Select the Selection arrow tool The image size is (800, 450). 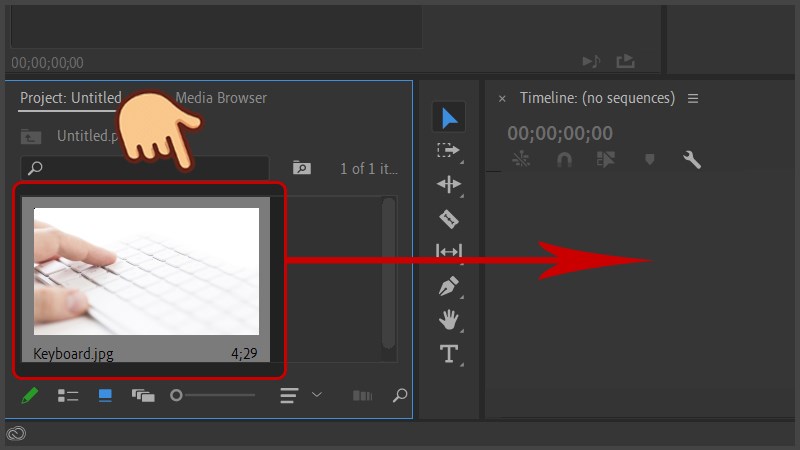tap(449, 118)
